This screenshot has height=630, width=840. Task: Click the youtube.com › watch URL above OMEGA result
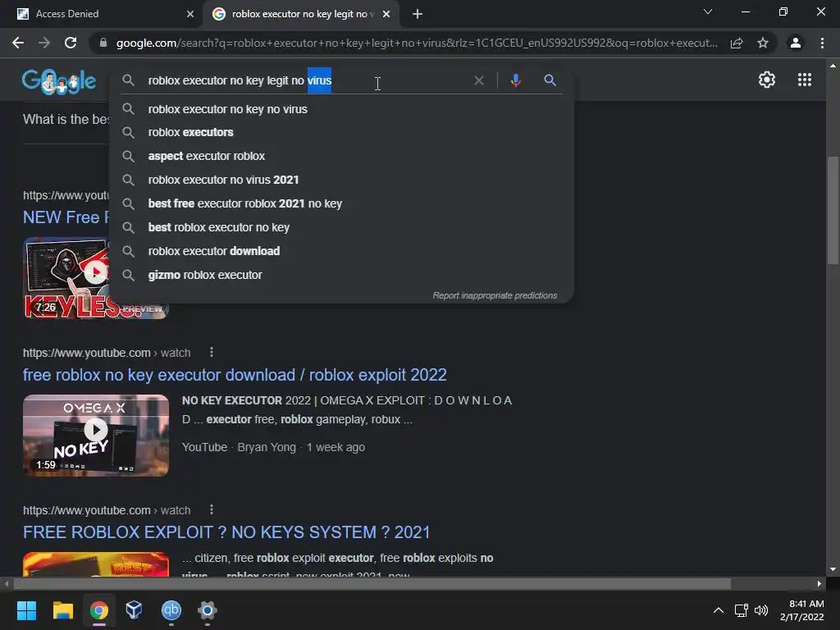pos(107,353)
